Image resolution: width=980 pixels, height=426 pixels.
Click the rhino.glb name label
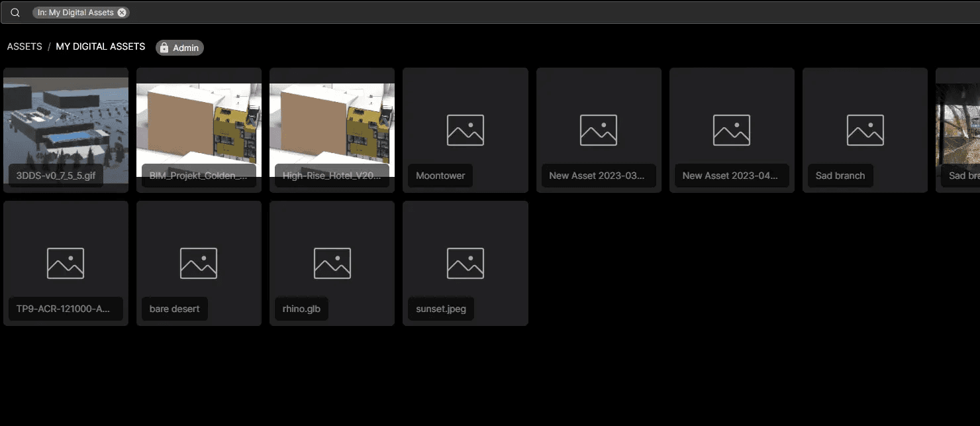pyautogui.click(x=301, y=309)
